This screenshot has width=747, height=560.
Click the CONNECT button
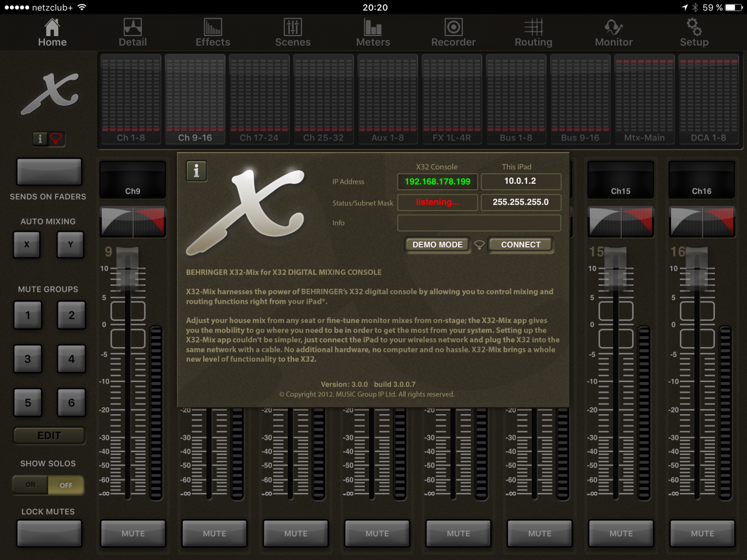tap(521, 245)
